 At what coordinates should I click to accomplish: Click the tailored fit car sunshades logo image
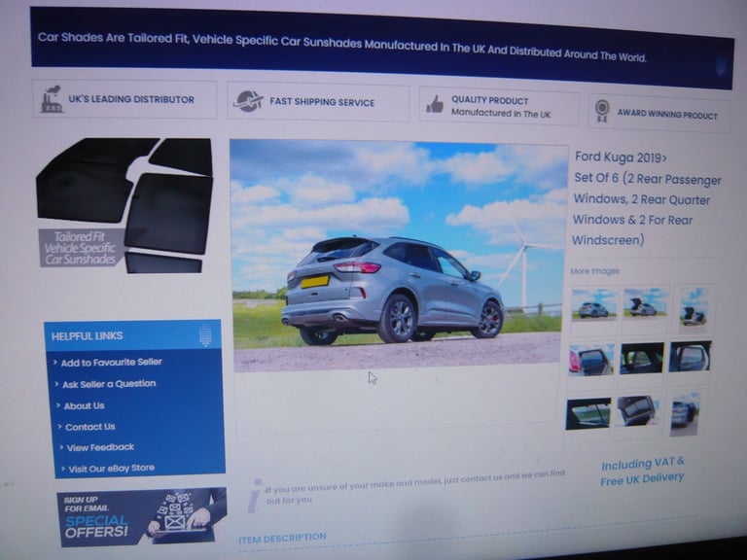tap(124, 206)
